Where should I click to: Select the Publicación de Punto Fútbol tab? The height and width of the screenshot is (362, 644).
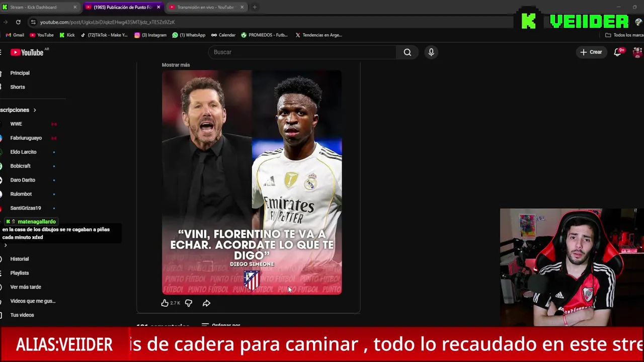(x=123, y=7)
